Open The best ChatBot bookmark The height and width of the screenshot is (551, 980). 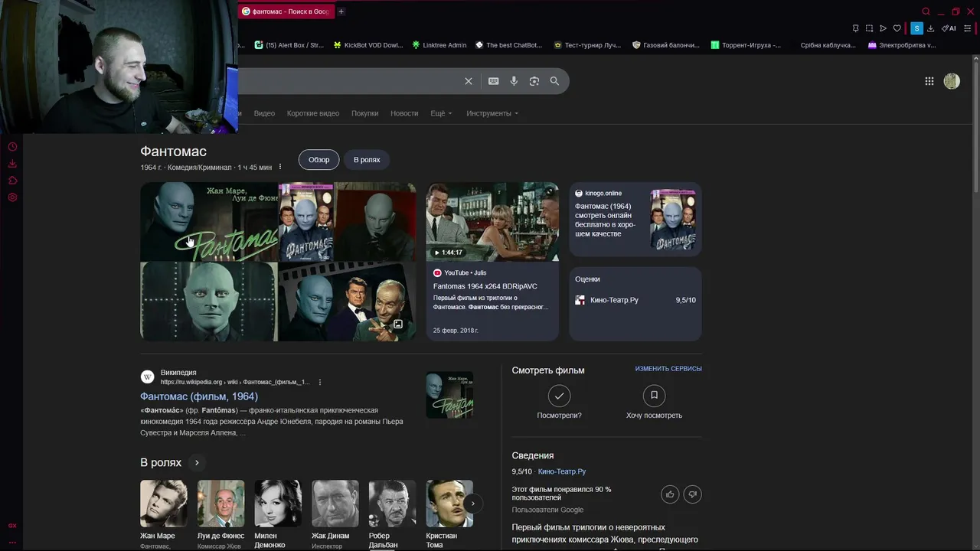(509, 45)
